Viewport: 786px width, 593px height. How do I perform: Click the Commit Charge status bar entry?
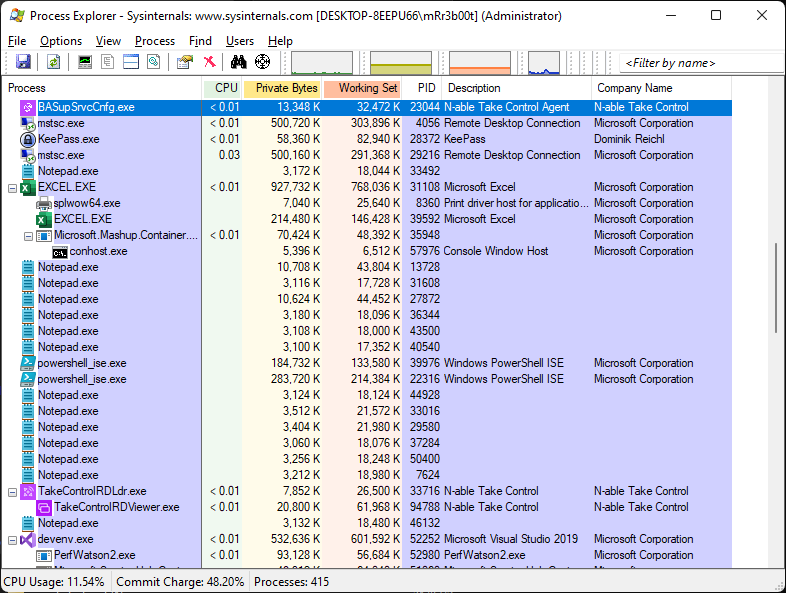[180, 582]
